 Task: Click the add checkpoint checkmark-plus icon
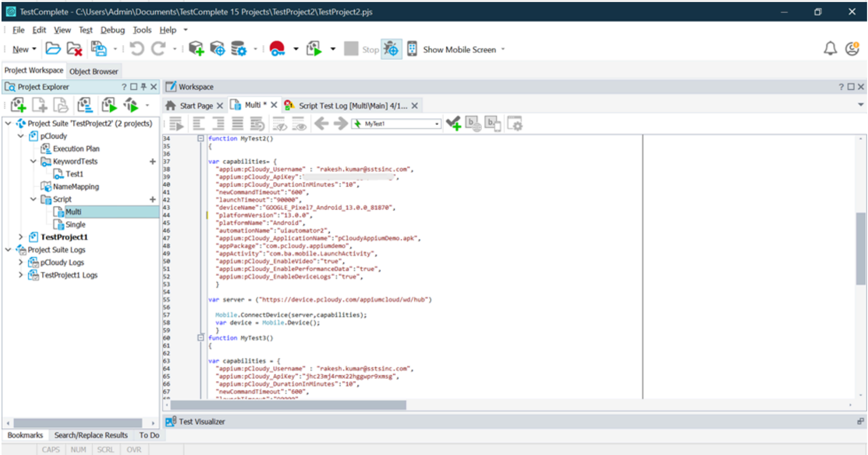click(453, 123)
